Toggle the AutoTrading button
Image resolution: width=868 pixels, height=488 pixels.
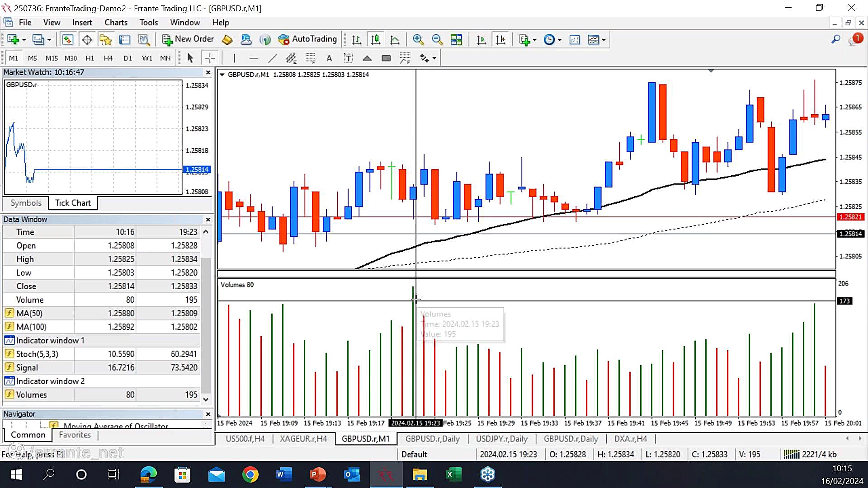307,39
